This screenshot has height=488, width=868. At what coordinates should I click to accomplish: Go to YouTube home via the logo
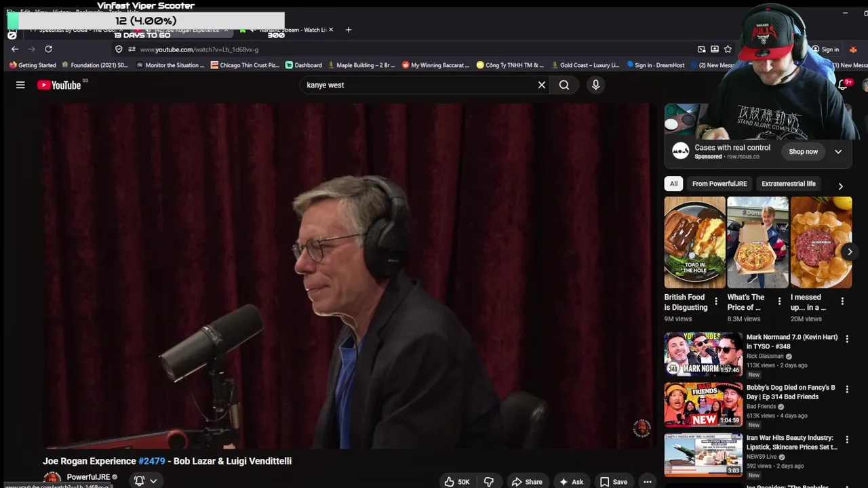(x=59, y=85)
